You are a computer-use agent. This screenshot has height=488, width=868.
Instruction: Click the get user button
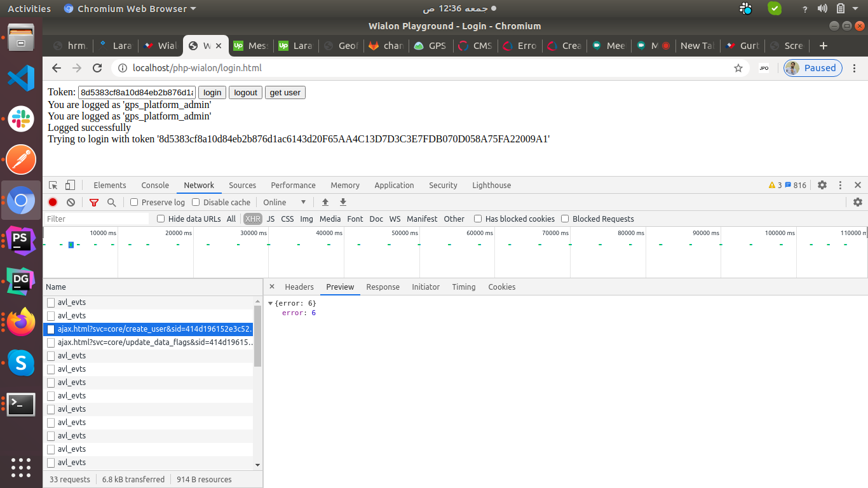point(285,93)
